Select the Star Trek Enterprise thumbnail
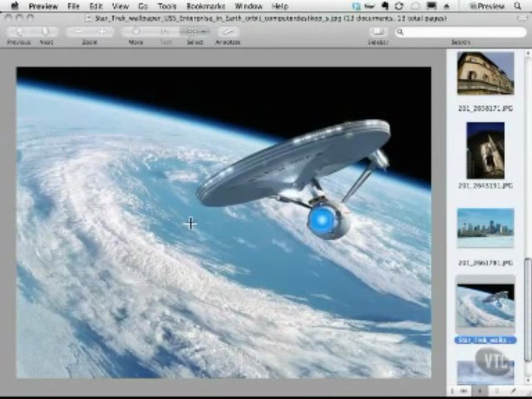532x399 pixels. pos(485,306)
